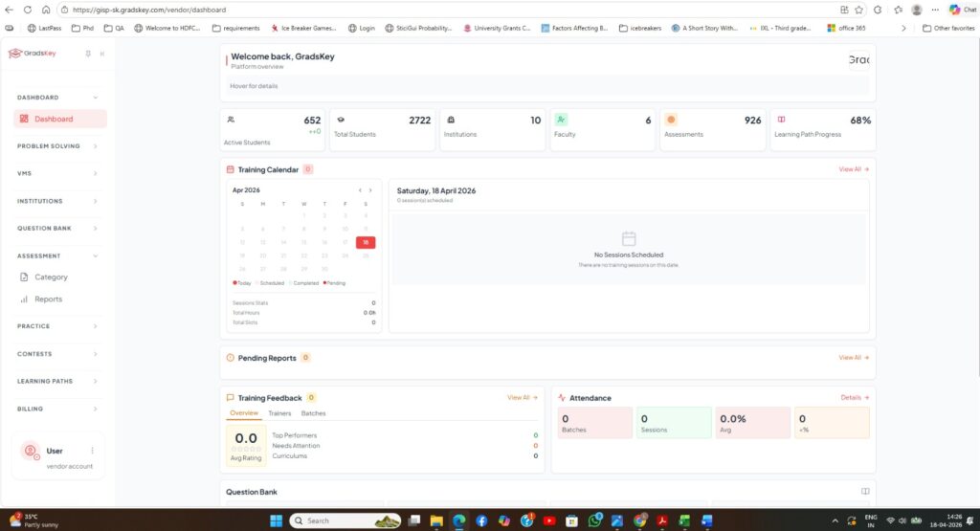Click the Faculty card icon
This screenshot has width=980, height=531.
click(x=561, y=120)
